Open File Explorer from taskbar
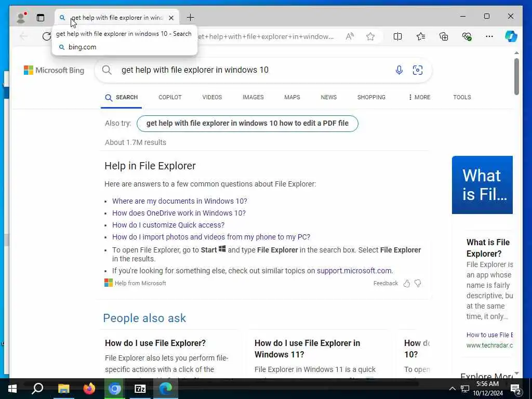 coord(63,389)
